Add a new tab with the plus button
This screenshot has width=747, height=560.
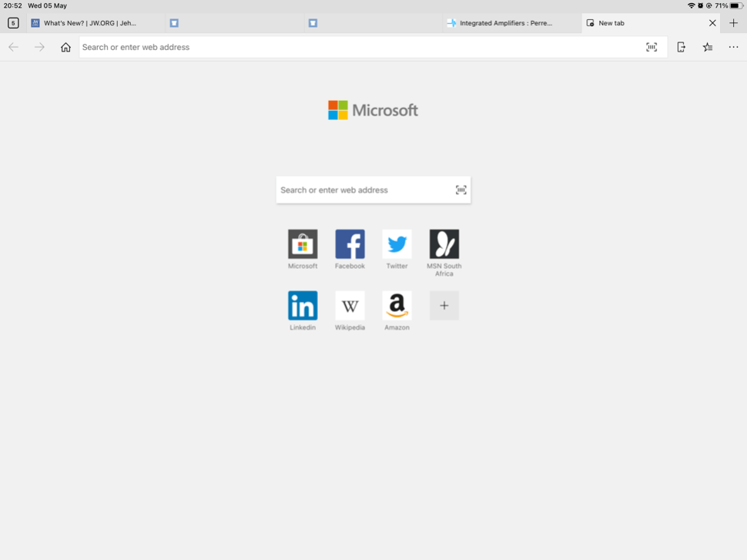(733, 23)
